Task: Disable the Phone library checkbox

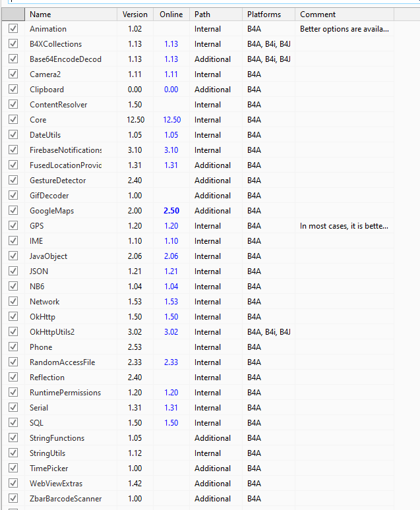Action: coord(13,347)
